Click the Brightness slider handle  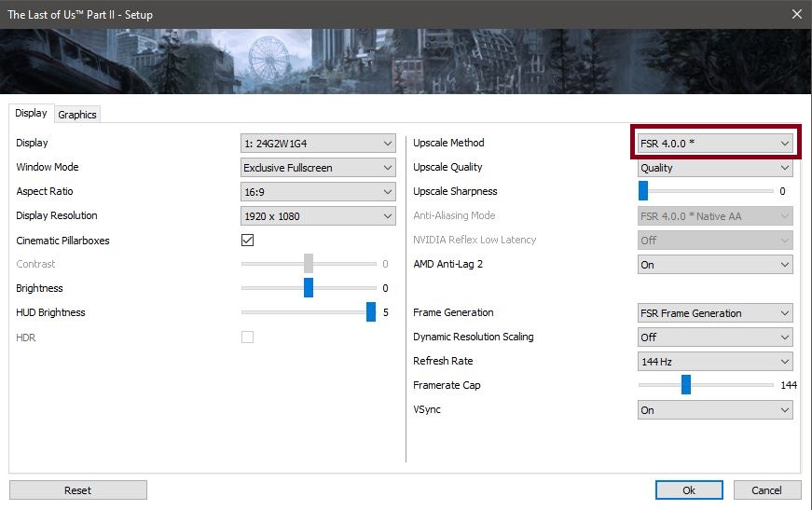click(309, 288)
